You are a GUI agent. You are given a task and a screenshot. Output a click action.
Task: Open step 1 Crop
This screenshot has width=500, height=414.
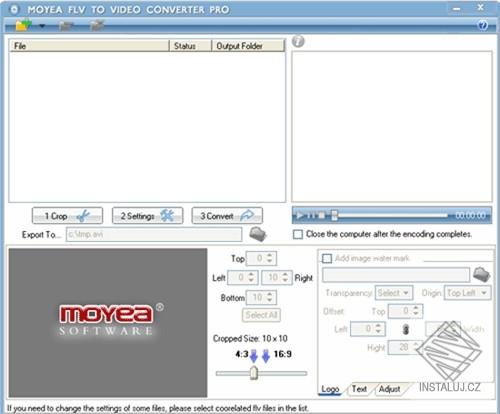point(67,216)
